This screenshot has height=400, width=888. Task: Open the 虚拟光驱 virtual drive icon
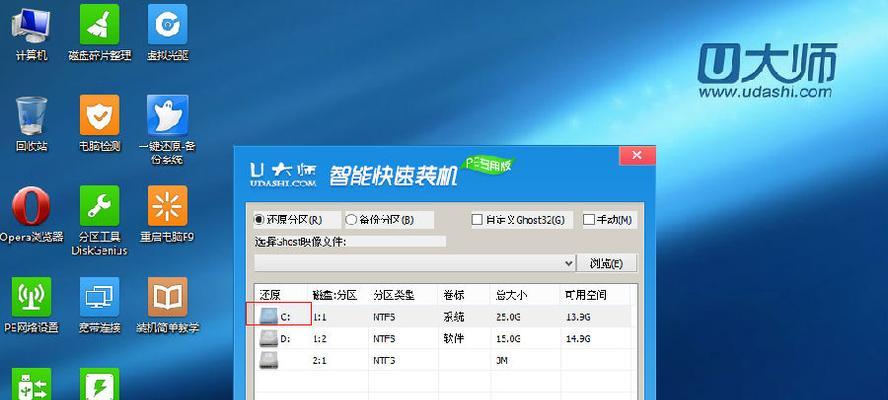167,24
